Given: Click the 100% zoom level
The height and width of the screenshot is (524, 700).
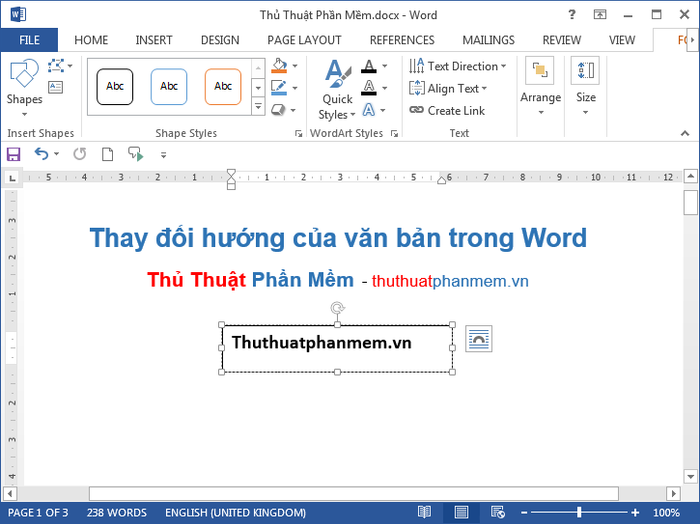Looking at the screenshot, I should click(666, 512).
